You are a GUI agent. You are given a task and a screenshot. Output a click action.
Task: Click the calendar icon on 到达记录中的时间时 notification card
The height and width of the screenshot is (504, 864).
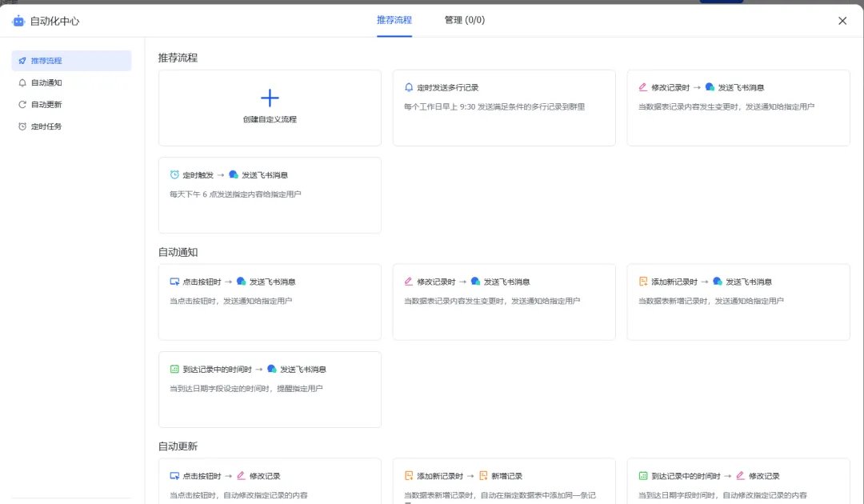tap(174, 369)
